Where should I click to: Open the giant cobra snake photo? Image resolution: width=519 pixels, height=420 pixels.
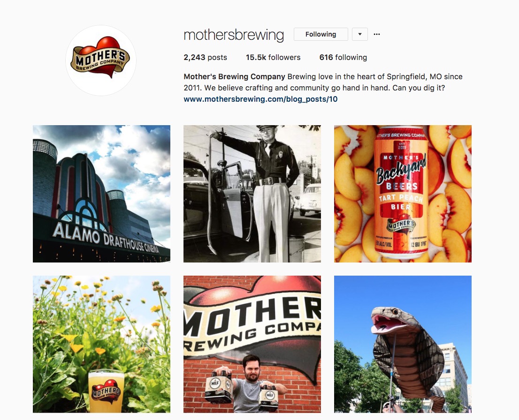tap(403, 344)
